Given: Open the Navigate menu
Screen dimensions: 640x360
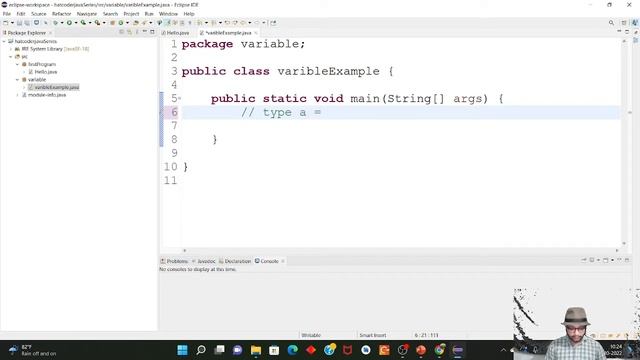Looking at the screenshot, I should pyautogui.click(x=87, y=13).
